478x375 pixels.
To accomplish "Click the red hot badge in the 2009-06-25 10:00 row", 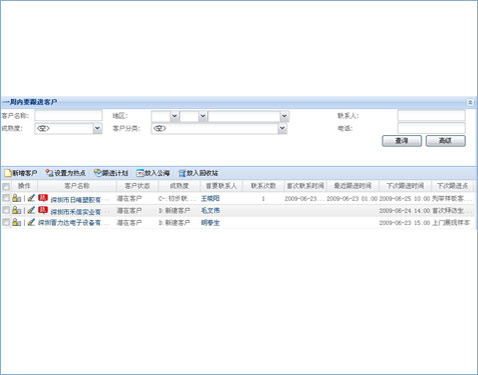I will click(x=43, y=198).
